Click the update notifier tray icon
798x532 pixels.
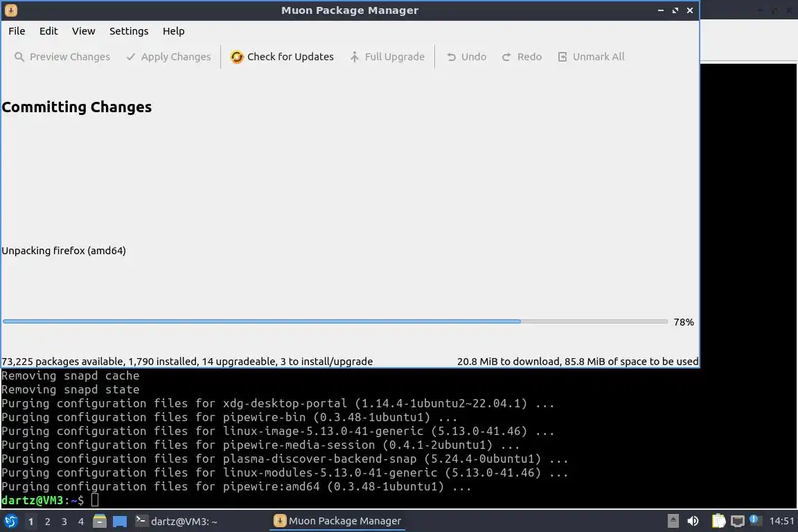(756, 520)
